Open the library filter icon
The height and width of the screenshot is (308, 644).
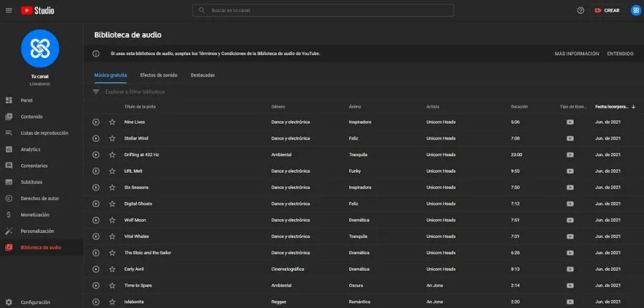point(96,92)
